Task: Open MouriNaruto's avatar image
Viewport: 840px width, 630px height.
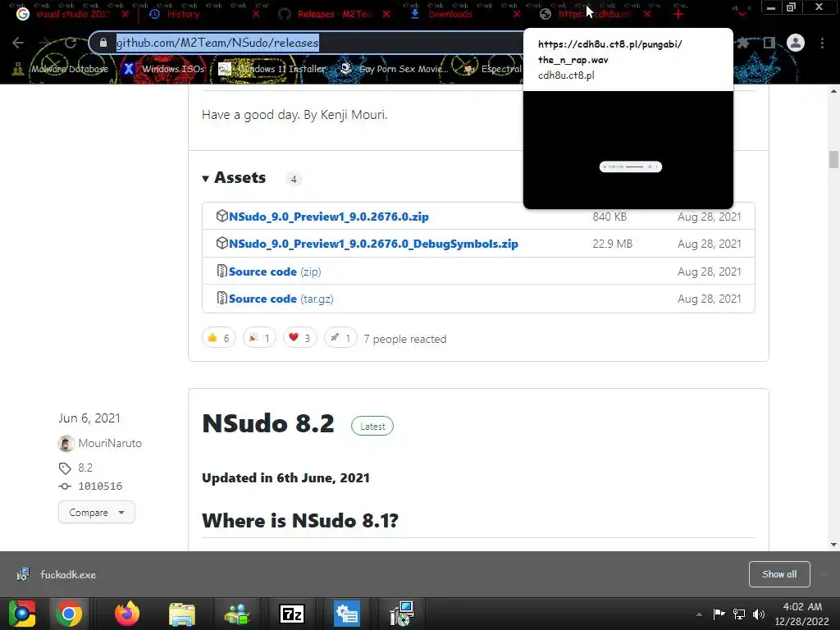Action: 66,443
